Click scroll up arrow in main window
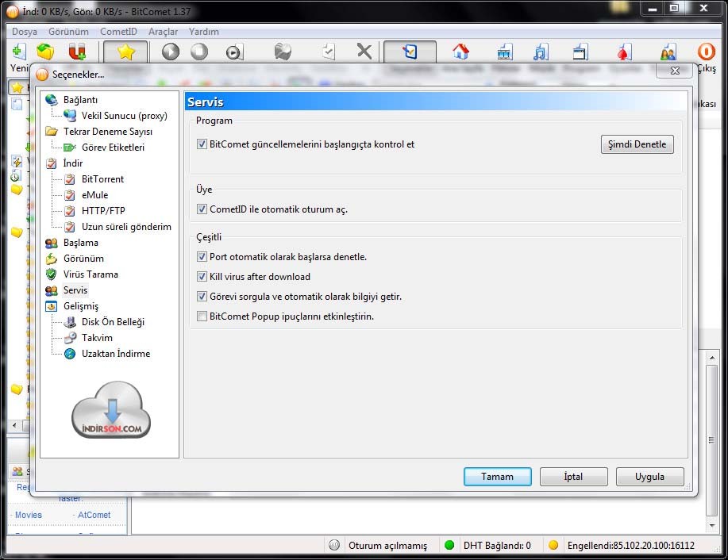Image resolution: width=728 pixels, height=560 pixels. click(712, 358)
